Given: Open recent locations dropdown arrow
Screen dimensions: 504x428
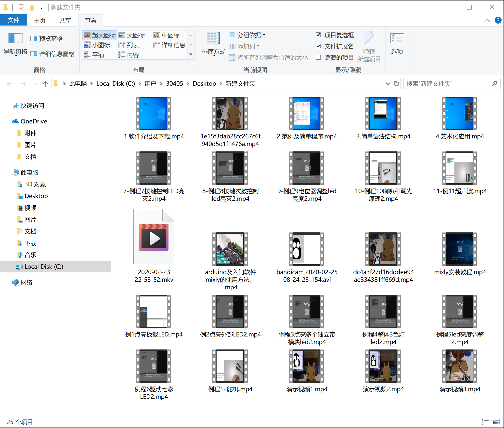Looking at the screenshot, I should [x=35, y=84].
